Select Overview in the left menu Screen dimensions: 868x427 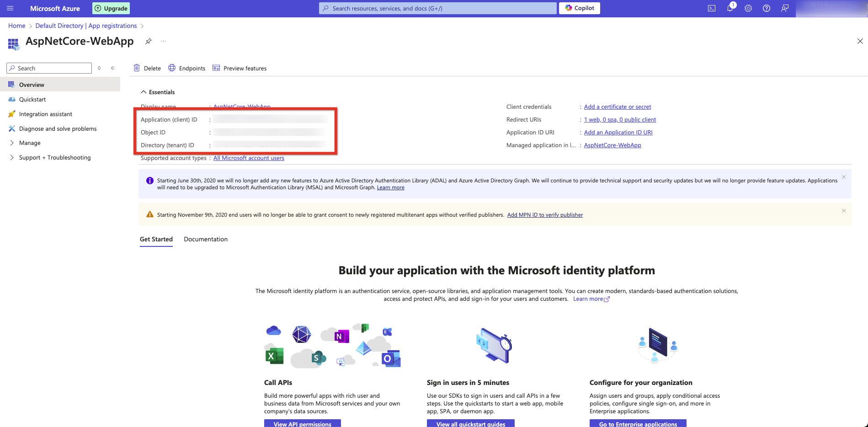point(60,85)
